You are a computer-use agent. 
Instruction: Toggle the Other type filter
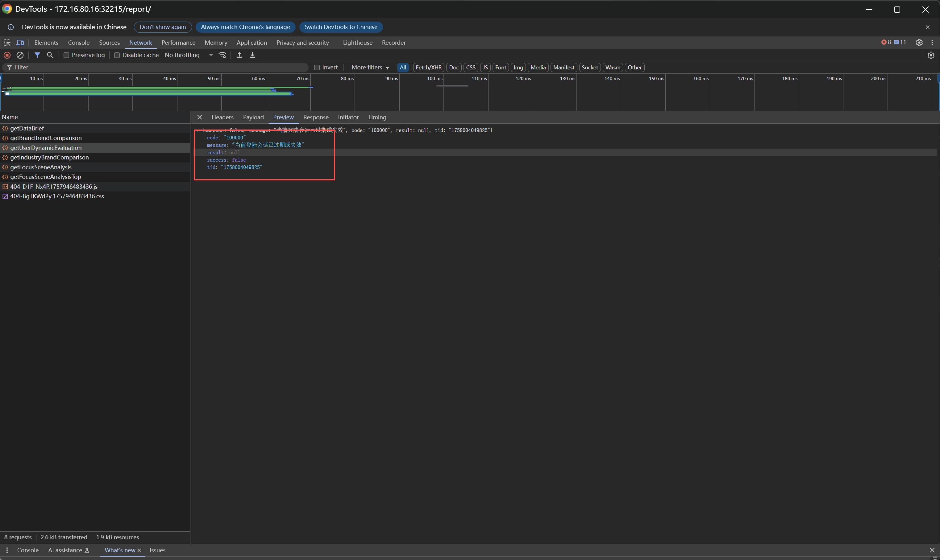pos(634,68)
